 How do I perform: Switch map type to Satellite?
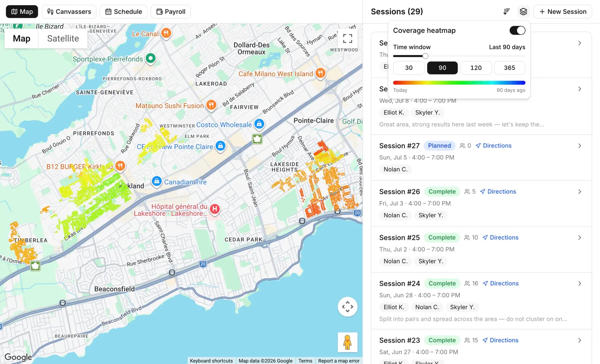tap(63, 38)
